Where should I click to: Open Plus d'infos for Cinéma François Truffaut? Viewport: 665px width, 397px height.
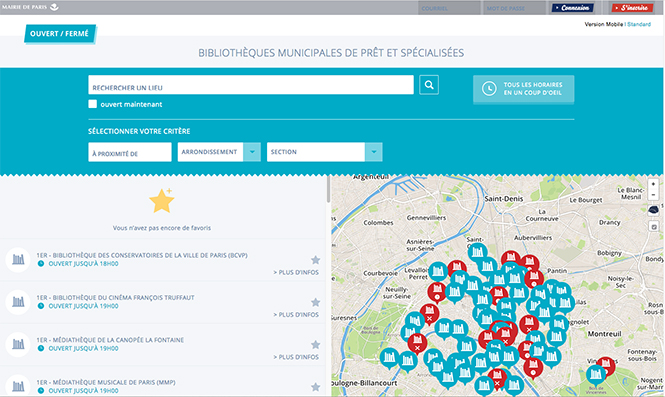tap(296, 315)
